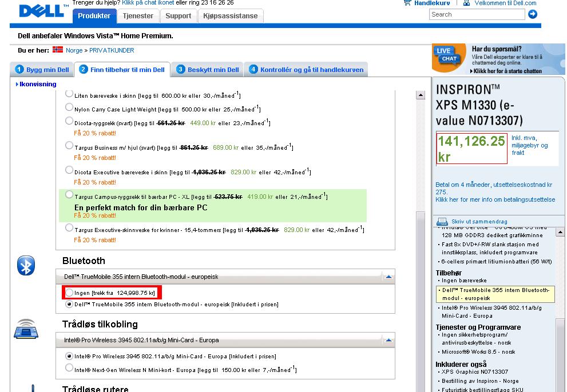This screenshot has width=567, height=392.
Task: Click Klikk her for å starte chatten
Action: coord(507,71)
